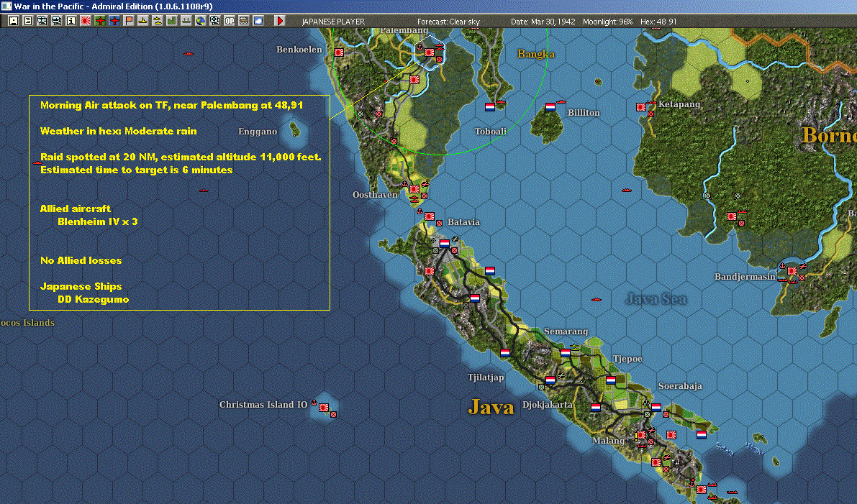Select the Dutch flag marker above Toboali
Image resolution: width=857 pixels, height=504 pixels.
[490, 107]
